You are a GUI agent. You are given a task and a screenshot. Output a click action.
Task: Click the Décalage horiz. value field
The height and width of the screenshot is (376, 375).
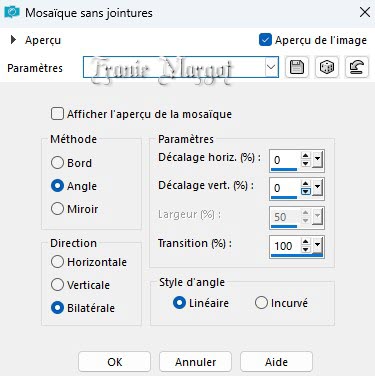284,160
